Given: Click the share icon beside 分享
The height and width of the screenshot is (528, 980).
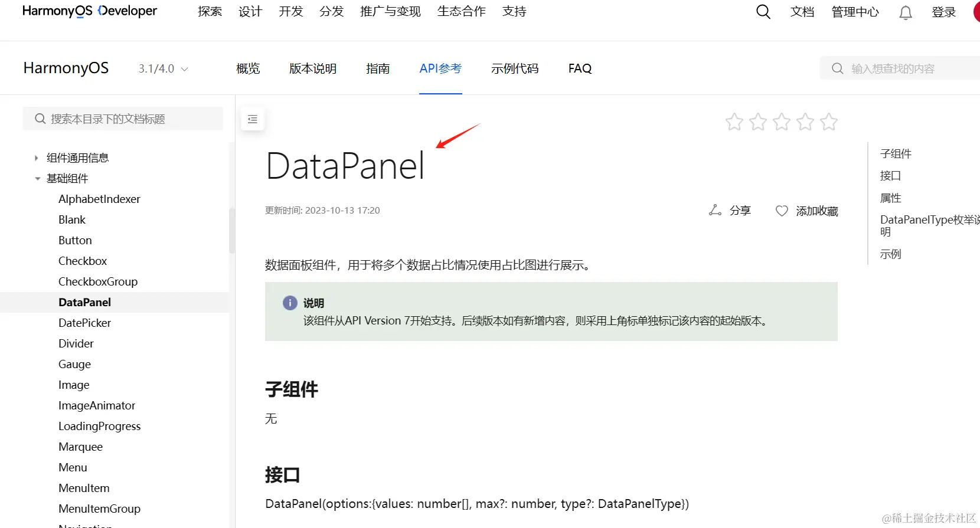Looking at the screenshot, I should coord(715,211).
